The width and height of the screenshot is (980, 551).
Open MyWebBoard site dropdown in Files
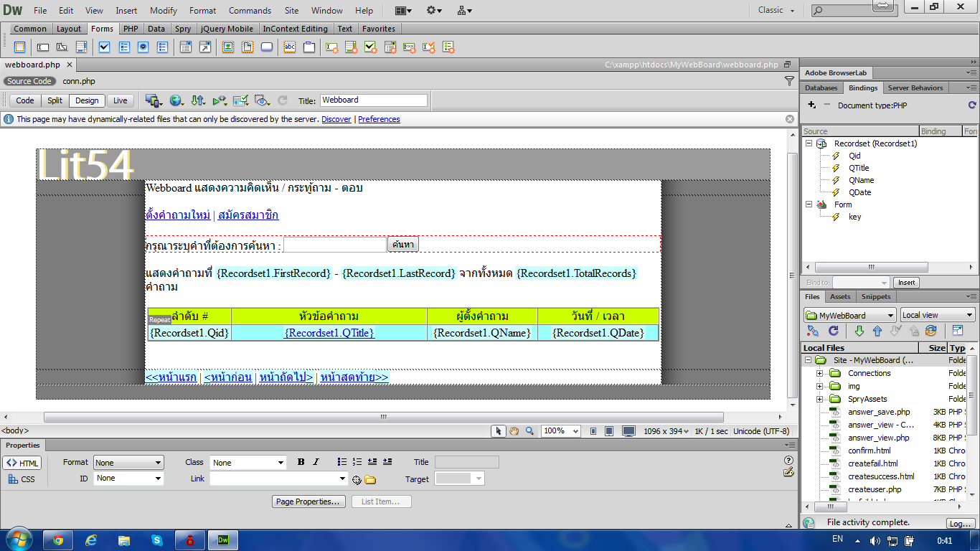coord(850,315)
